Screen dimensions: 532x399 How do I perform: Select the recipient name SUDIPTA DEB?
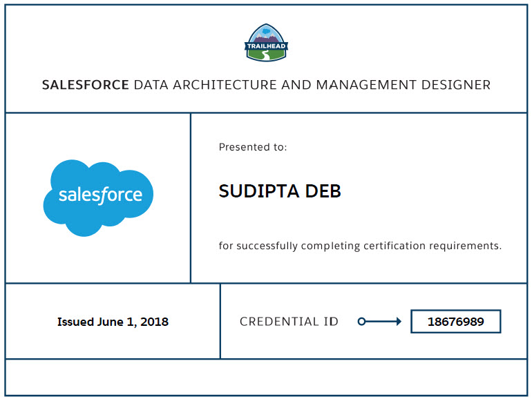[280, 192]
